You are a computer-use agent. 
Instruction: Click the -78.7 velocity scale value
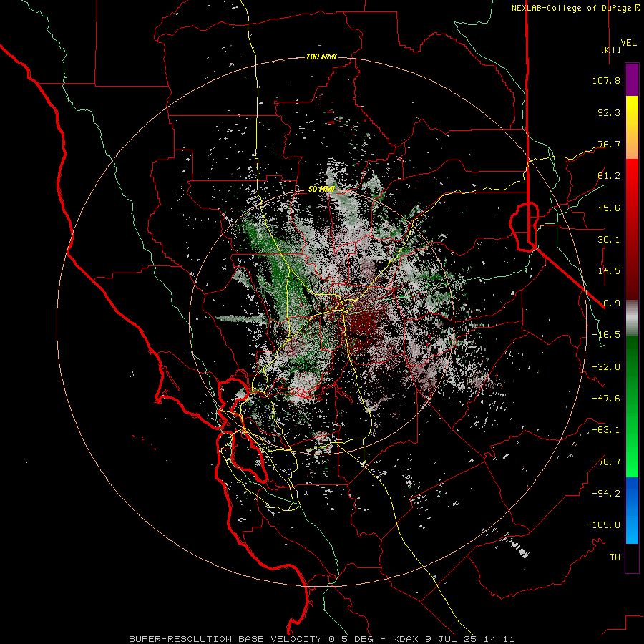[x=606, y=462]
